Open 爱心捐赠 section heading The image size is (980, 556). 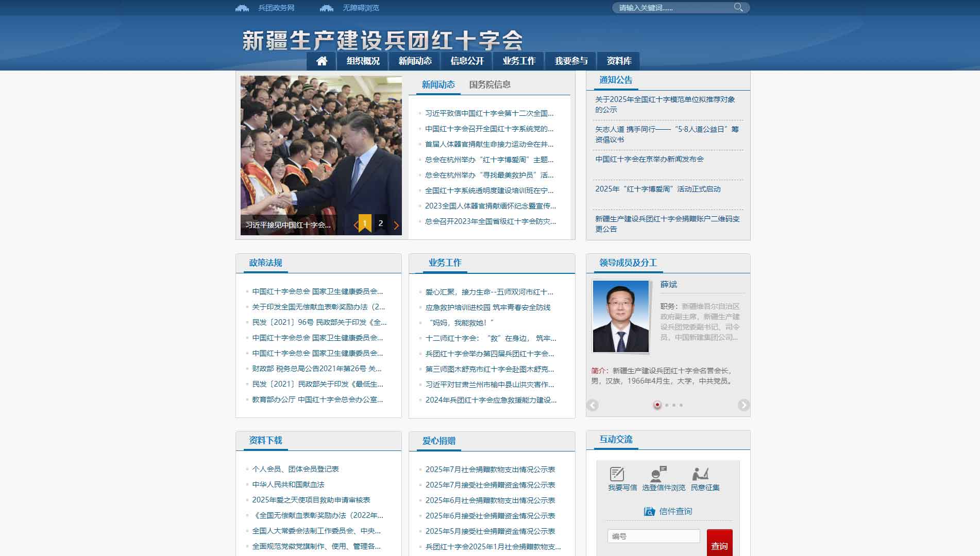pyautogui.click(x=439, y=441)
